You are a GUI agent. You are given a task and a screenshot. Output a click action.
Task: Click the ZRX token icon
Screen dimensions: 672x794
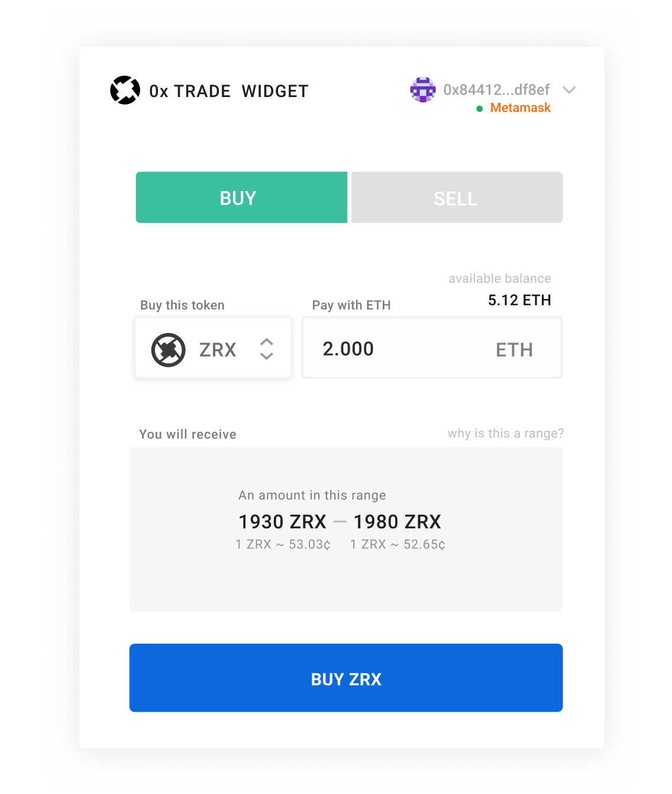(169, 350)
